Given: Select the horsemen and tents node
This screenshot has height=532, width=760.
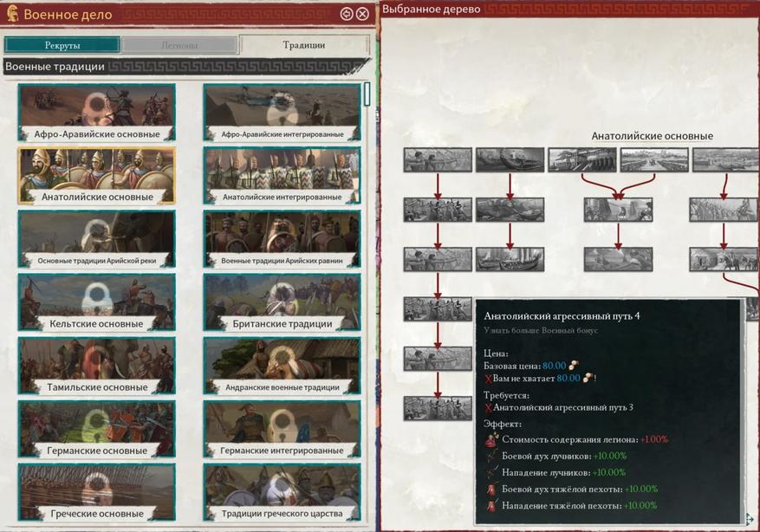Looking at the screenshot, I should pos(724,259).
